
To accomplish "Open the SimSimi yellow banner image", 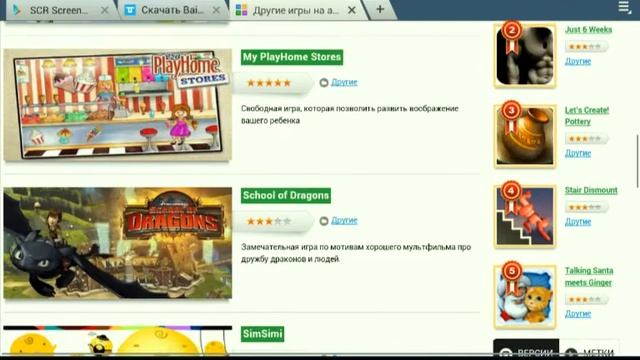I will coord(118,340).
